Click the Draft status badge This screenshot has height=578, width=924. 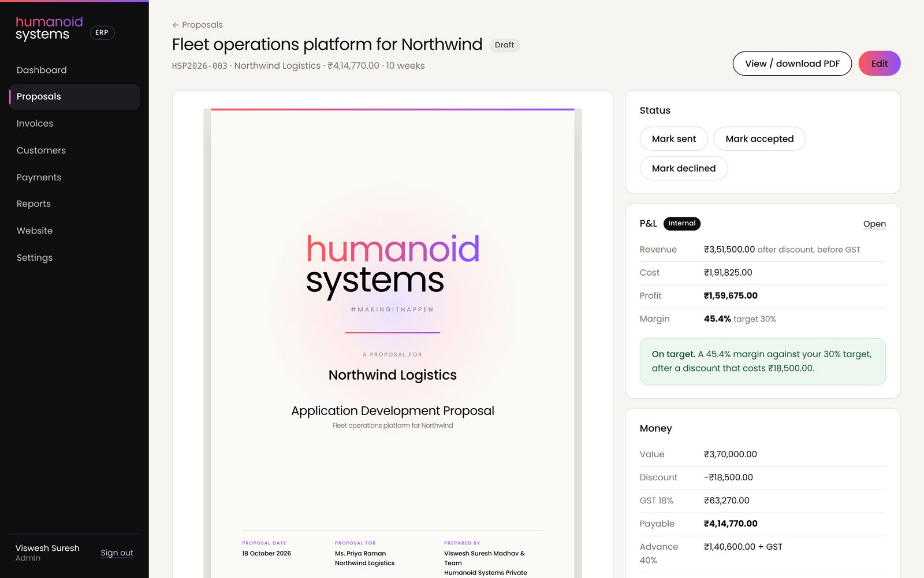(504, 45)
